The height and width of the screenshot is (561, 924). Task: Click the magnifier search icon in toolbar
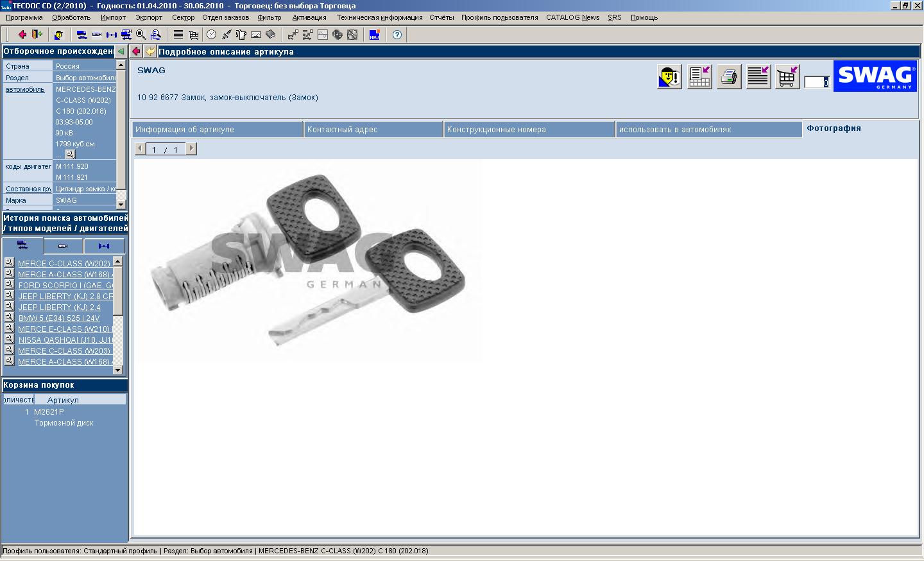[x=141, y=35]
